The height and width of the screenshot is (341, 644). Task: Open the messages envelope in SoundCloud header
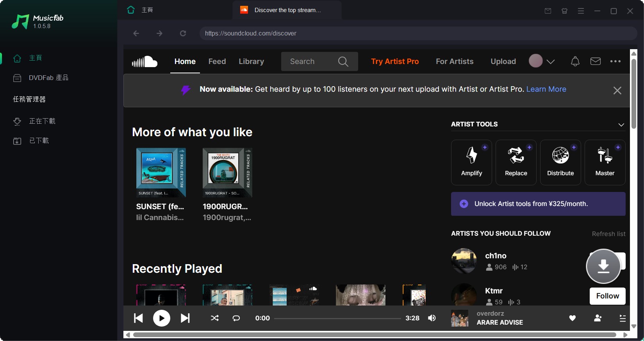(595, 61)
